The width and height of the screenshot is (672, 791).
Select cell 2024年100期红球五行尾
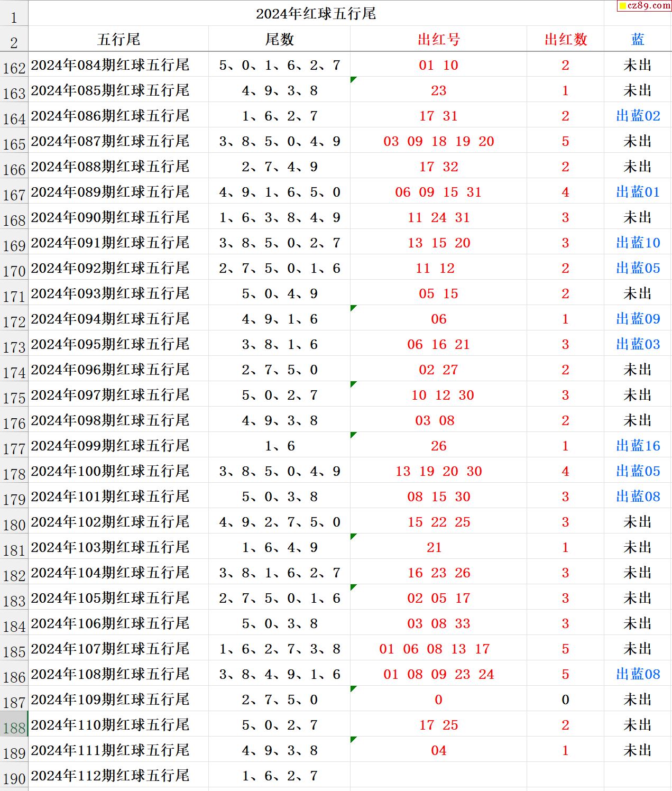coord(118,471)
